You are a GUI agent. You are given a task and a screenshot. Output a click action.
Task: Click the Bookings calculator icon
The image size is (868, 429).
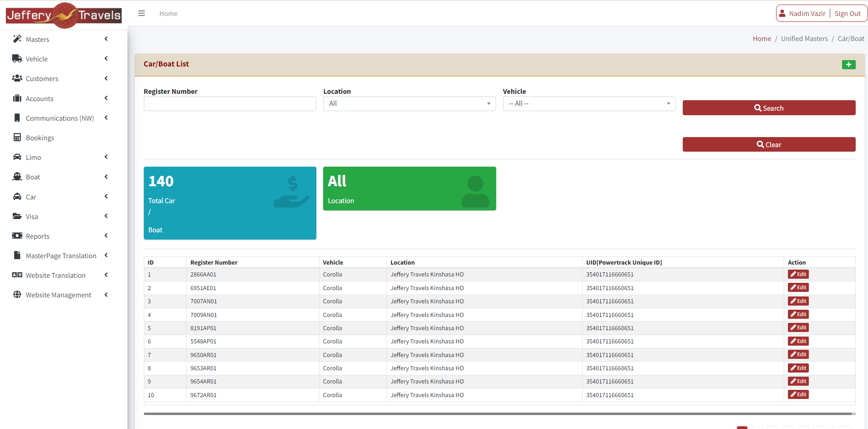pos(17,138)
